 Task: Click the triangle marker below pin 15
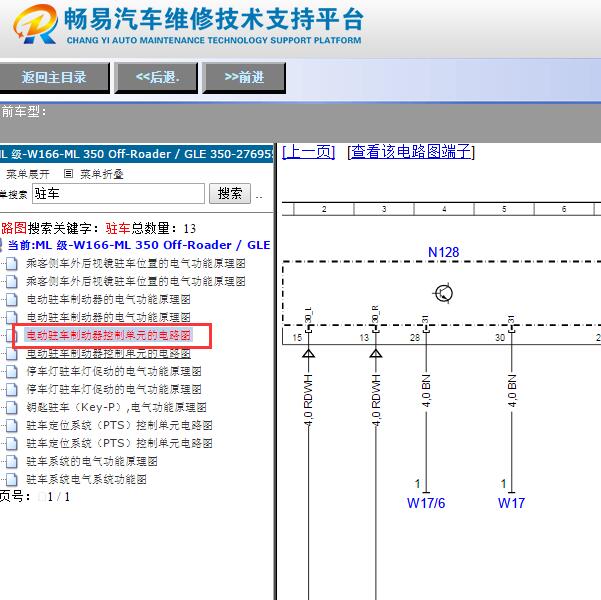[x=309, y=353]
